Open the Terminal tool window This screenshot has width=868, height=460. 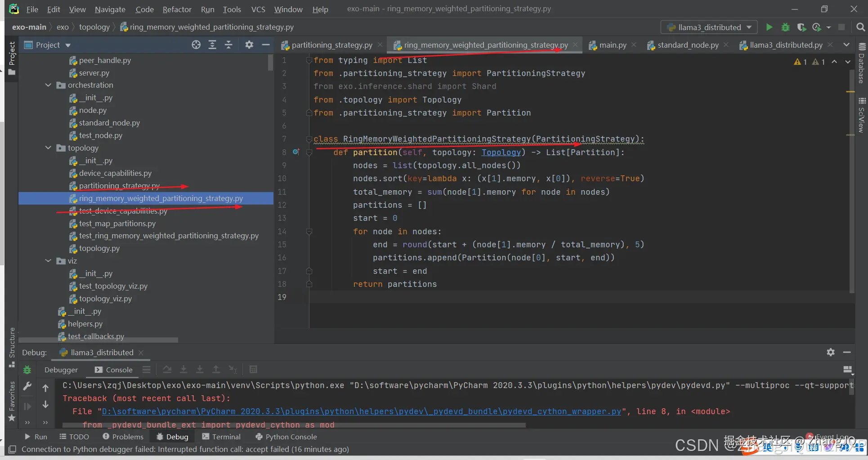(221, 437)
